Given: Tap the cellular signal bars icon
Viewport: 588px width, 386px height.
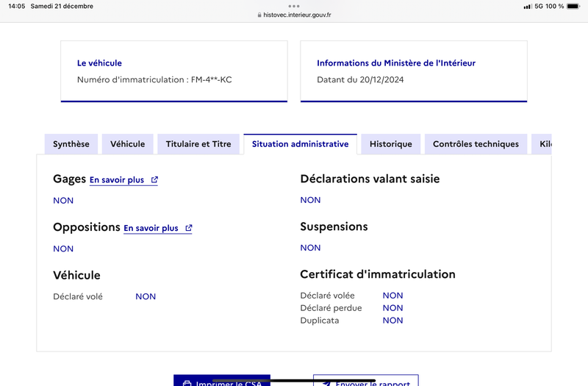Looking at the screenshot, I should [x=528, y=7].
